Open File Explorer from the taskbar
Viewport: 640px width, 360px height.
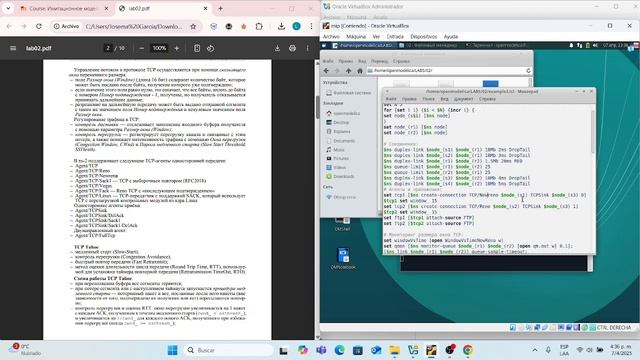tap(394, 350)
